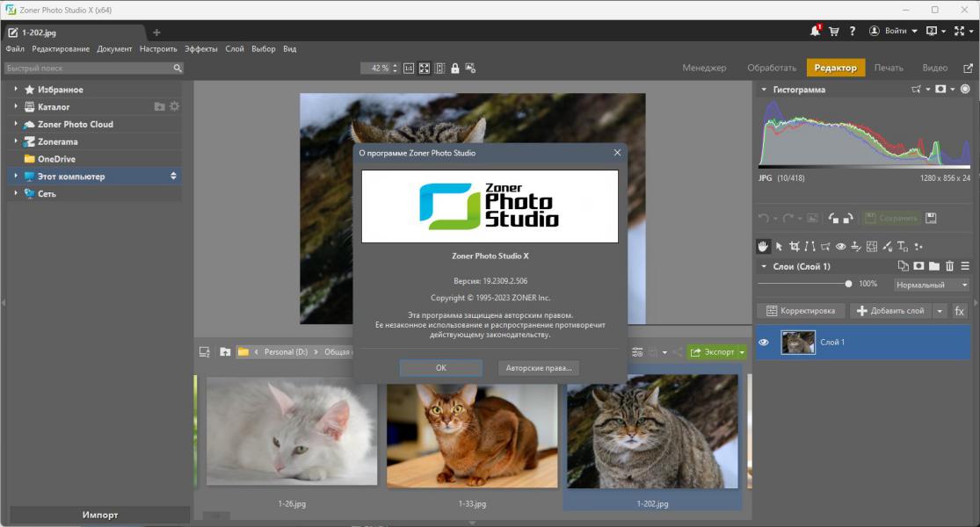Viewport: 980px width, 527px height.
Task: Open the Эффекты menu
Action: (201, 48)
